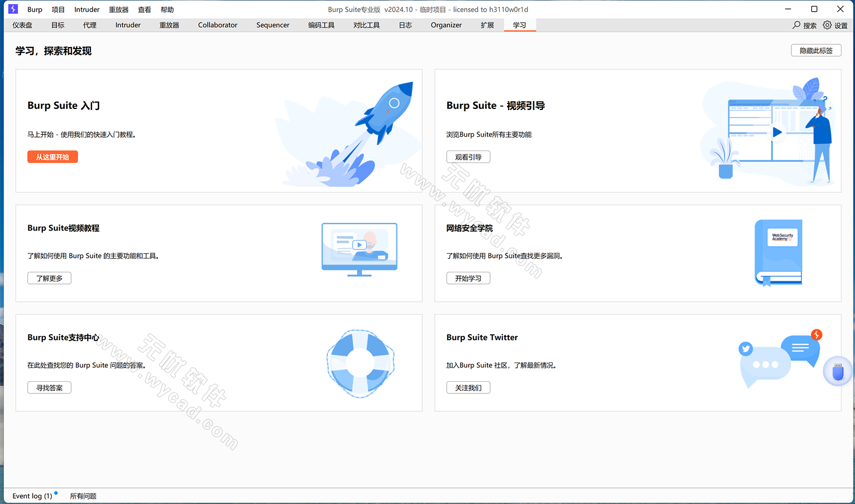Click the Burp Suite logo icon

[x=13, y=9]
